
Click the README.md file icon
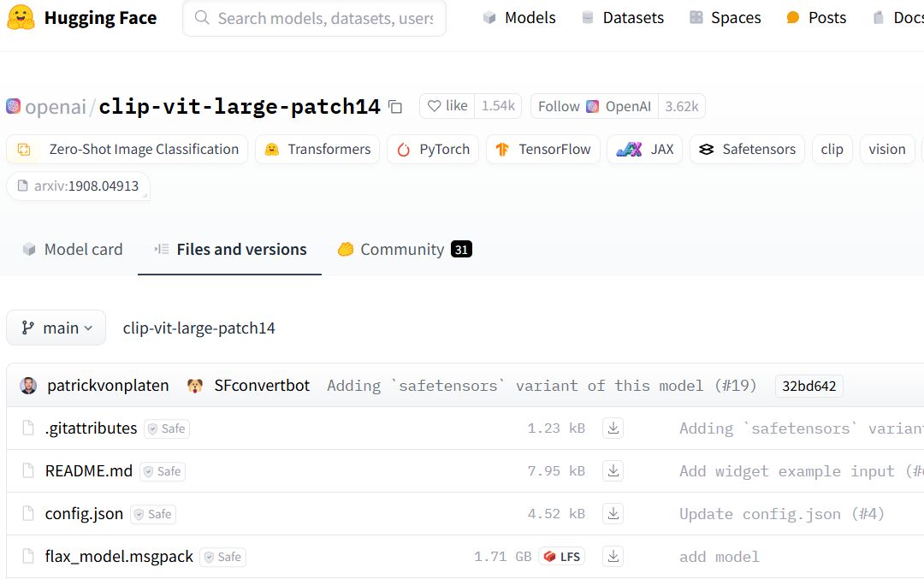coord(27,470)
